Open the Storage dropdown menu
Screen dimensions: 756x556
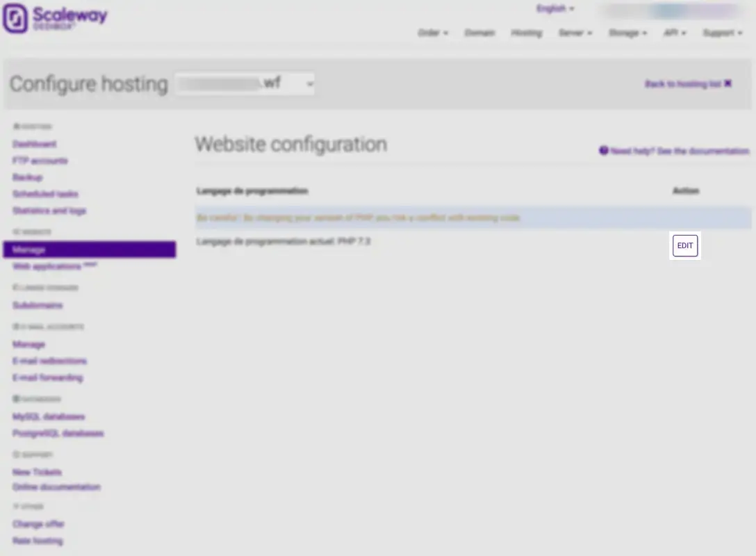point(627,33)
